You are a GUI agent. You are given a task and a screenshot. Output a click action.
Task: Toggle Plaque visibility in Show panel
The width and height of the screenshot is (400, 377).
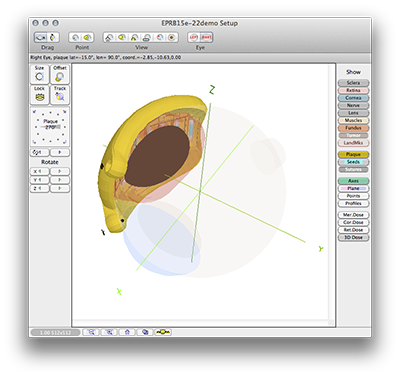coord(353,154)
